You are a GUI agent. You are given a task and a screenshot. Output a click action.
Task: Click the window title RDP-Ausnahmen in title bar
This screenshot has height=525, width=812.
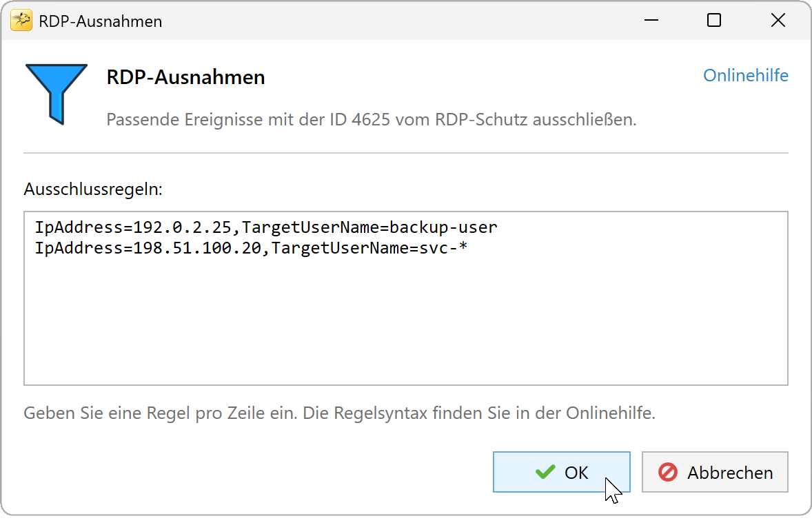[x=101, y=21]
